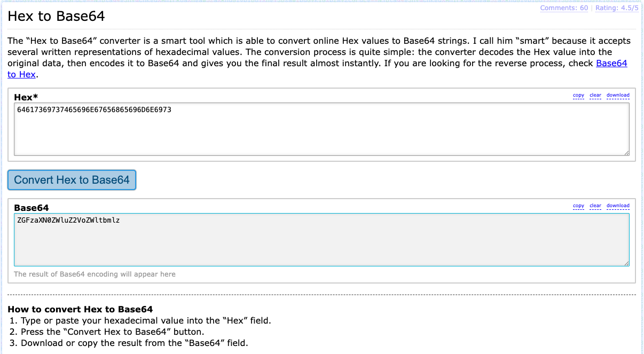Clear the Hex input field

[x=595, y=95]
